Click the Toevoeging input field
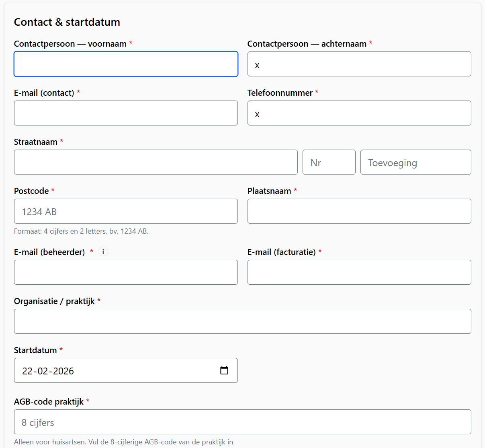Image resolution: width=485 pixels, height=448 pixels. click(415, 162)
